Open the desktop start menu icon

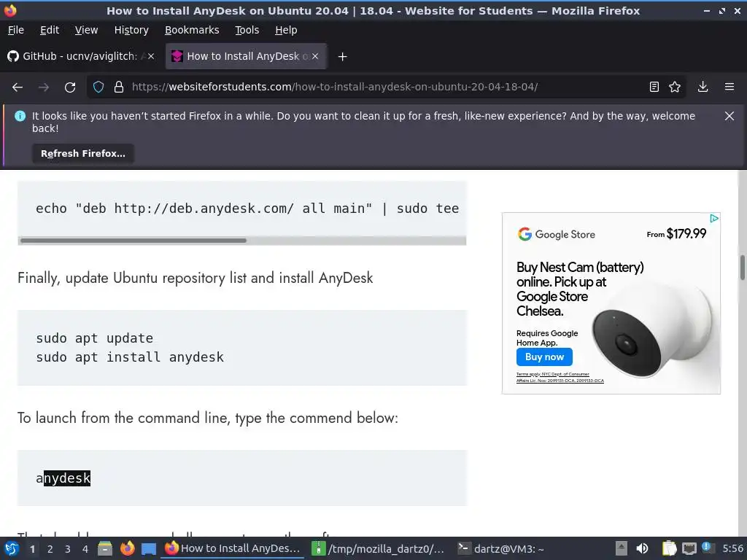[x=12, y=548]
